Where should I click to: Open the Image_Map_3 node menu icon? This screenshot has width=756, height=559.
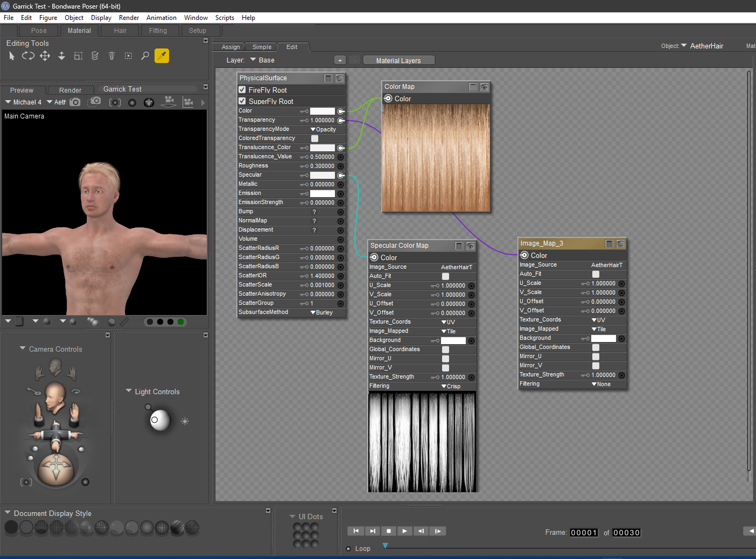coord(609,243)
